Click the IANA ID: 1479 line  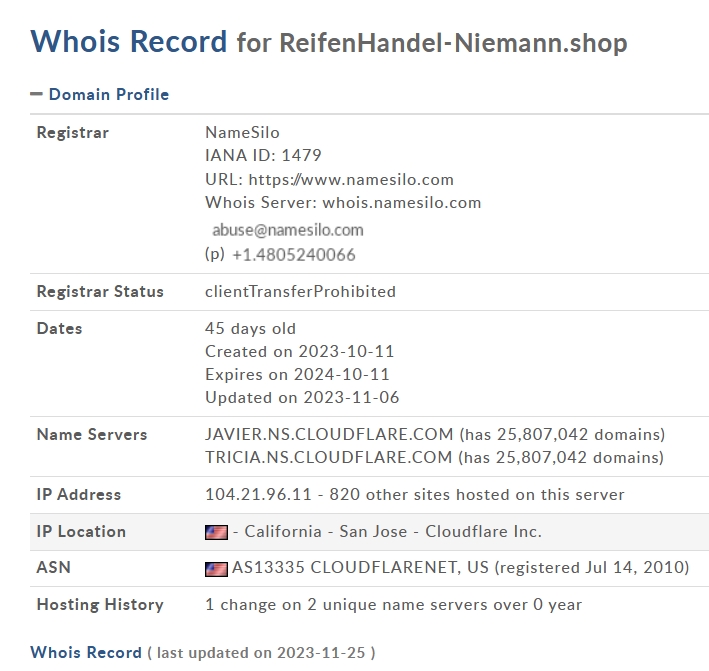coord(263,156)
